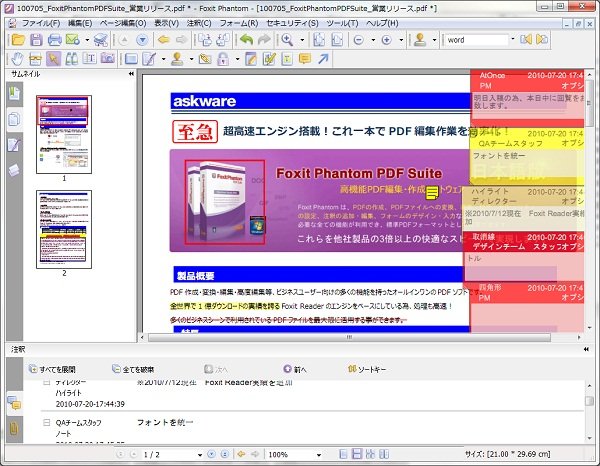Print the document using the printer icon
This screenshot has width=600, height=466.
click(55, 40)
